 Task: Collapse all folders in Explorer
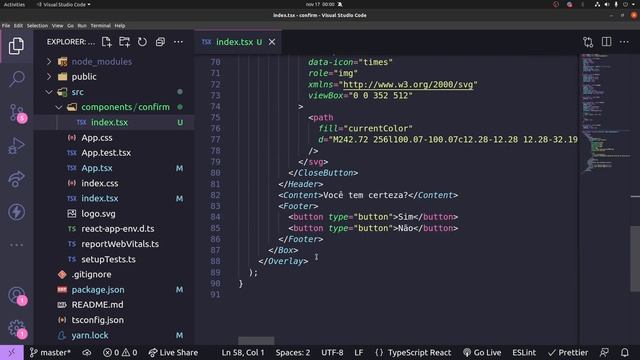pos(160,42)
